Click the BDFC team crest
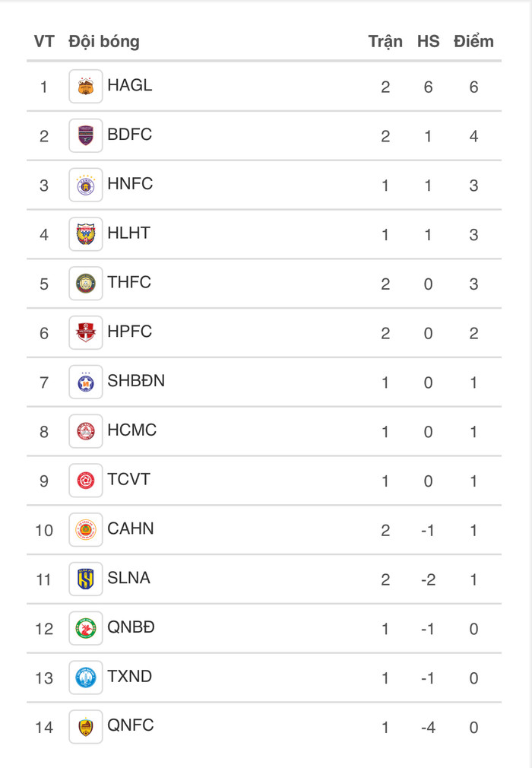 86,136
